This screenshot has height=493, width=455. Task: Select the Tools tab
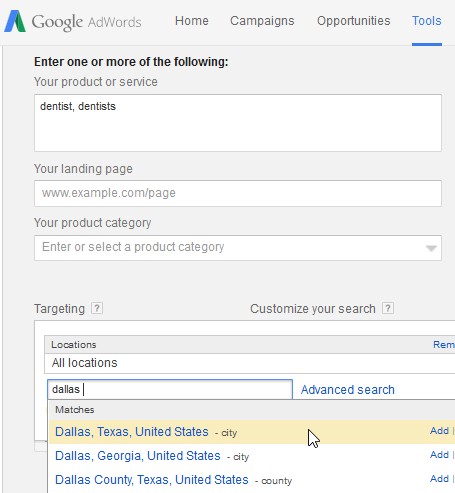[427, 21]
